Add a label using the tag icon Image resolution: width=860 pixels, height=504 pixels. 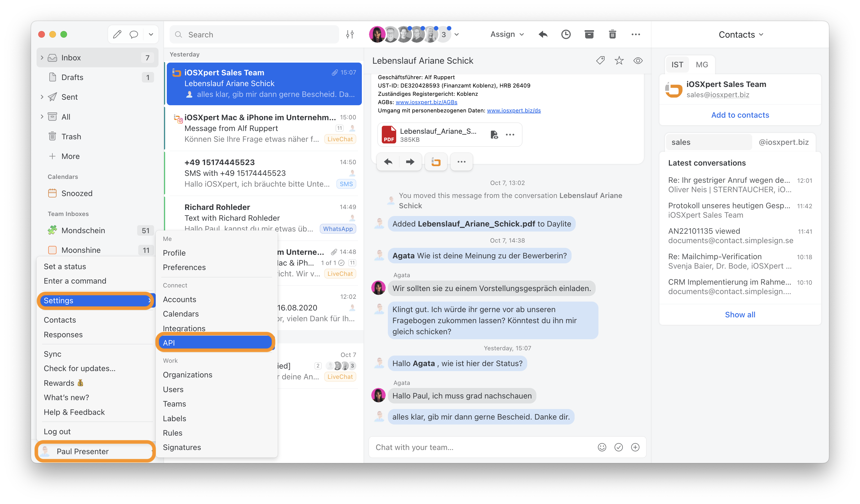pyautogui.click(x=600, y=61)
